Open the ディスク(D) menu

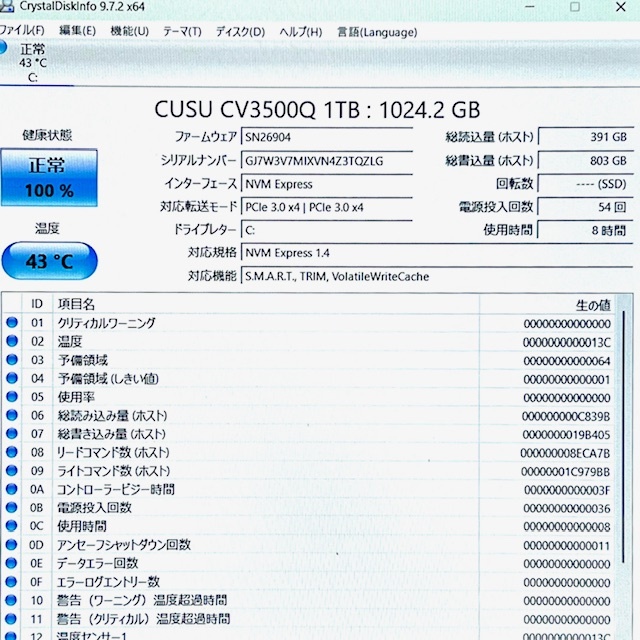tap(240, 31)
